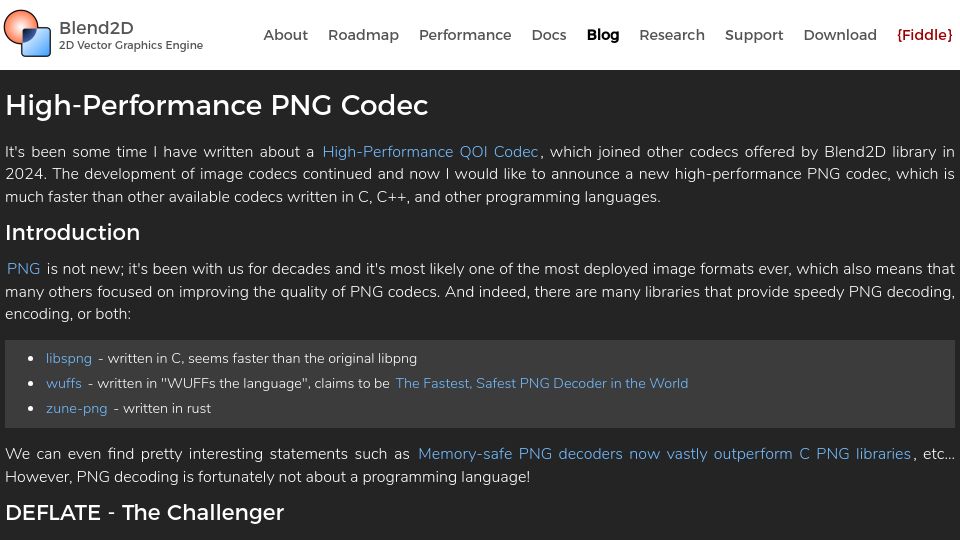Launch the {Fiddle} tool link
This screenshot has width=960, height=540.
[x=924, y=35]
